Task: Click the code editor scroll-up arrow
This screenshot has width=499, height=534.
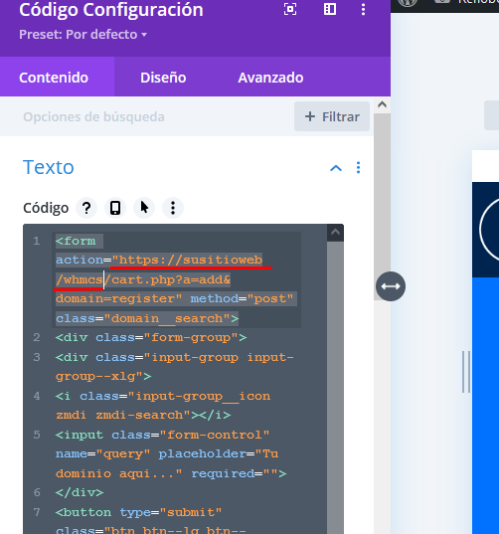Action: coord(335,233)
